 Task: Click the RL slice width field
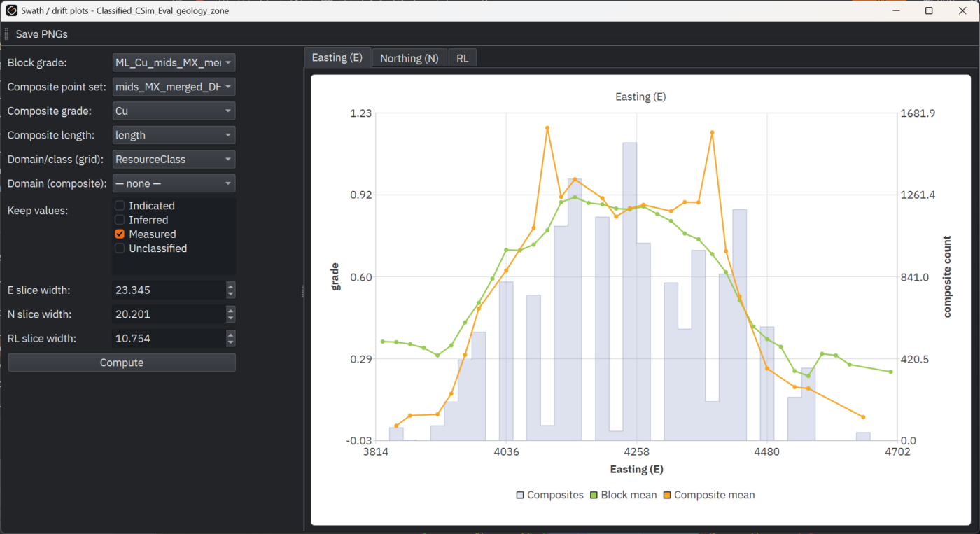[x=169, y=339]
